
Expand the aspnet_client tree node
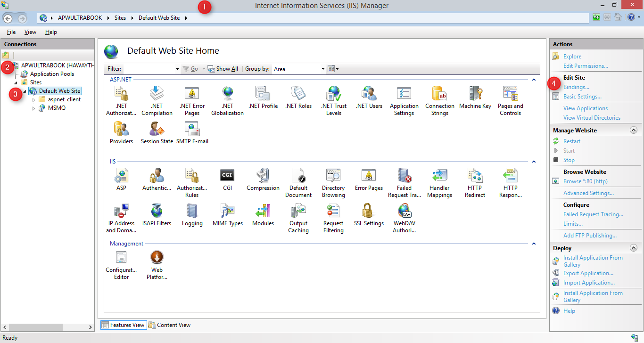tap(33, 99)
